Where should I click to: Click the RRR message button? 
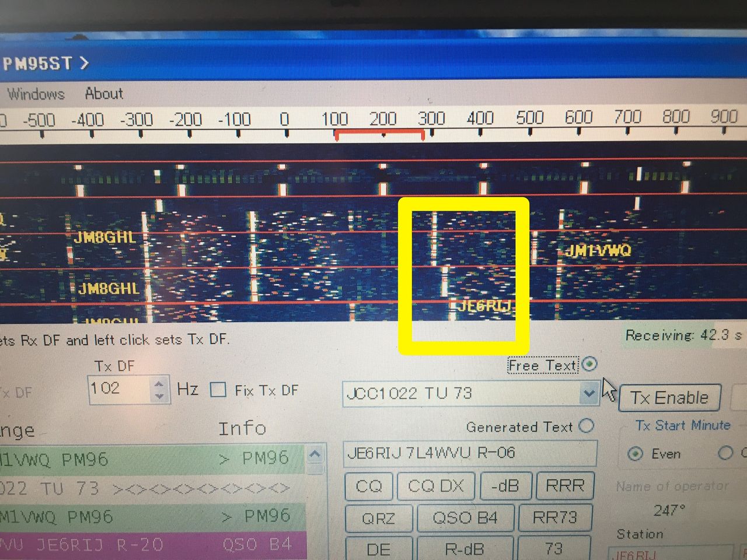[564, 486]
